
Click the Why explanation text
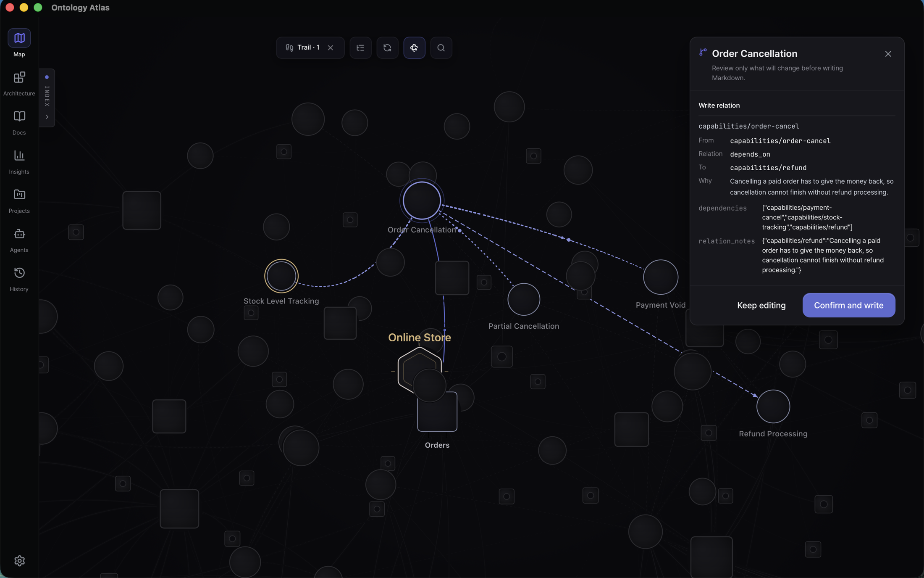pyautogui.click(x=811, y=187)
